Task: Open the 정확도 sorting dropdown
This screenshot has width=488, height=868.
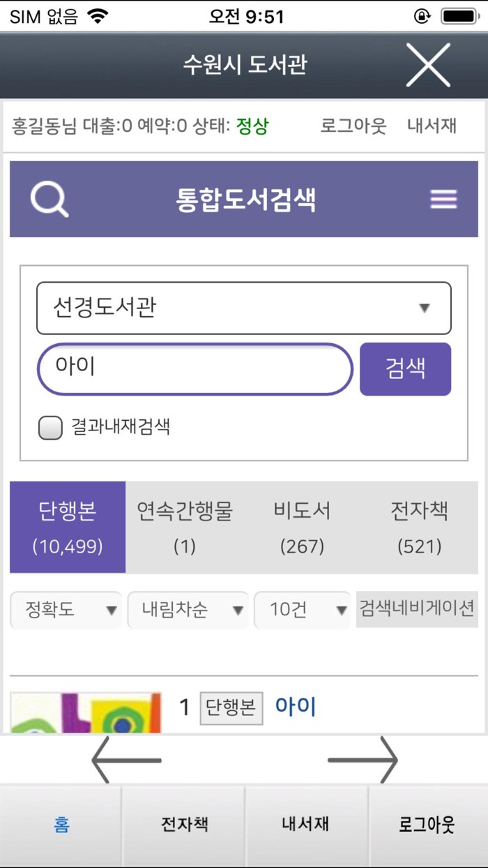Action: 66,610
